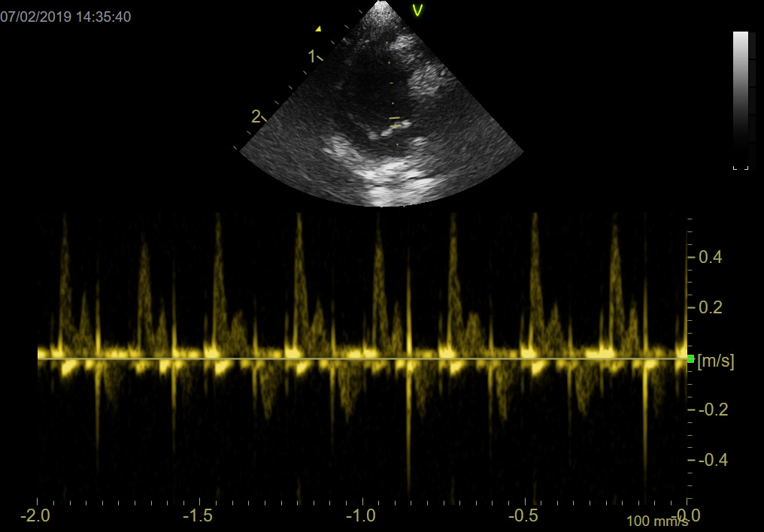Click the -2.0 time axis label
This screenshot has height=532, width=764.
click(x=35, y=515)
